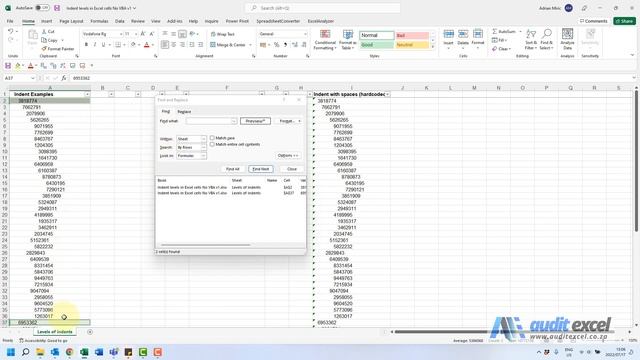Viewport: 640px width, 360px height.
Task: Click the Comma Style icon
Action: pyautogui.click(x=285, y=44)
